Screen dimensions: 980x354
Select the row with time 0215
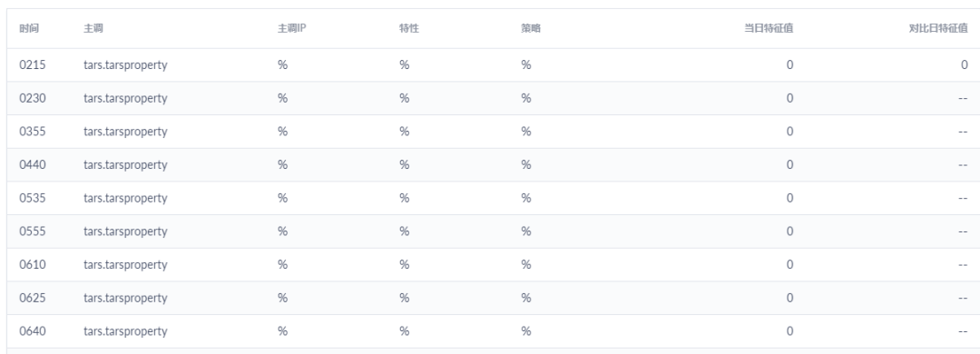(493, 65)
